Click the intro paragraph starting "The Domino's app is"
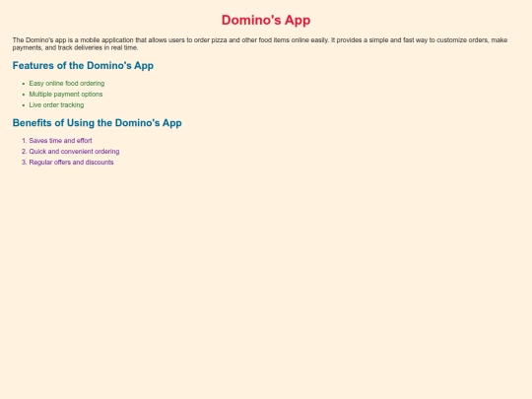Screen dimensions: 532x399 tap(260, 43)
